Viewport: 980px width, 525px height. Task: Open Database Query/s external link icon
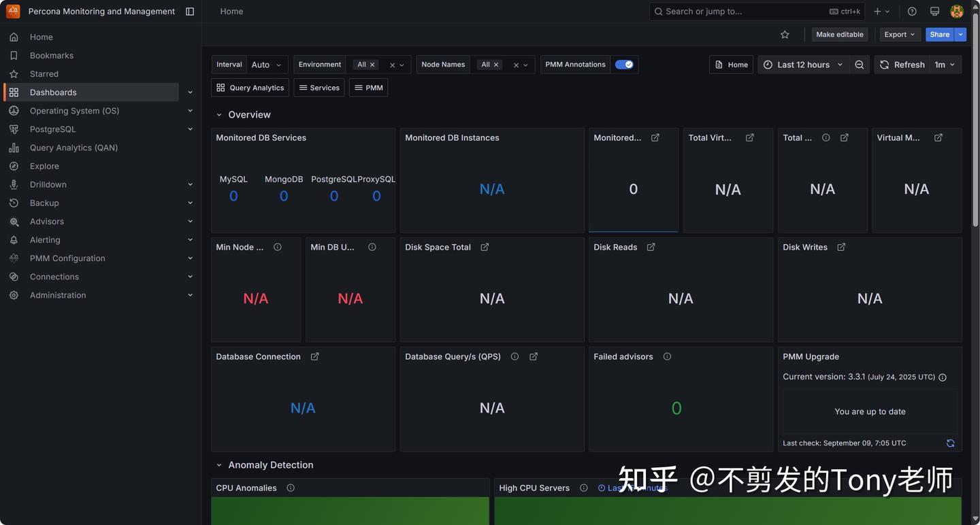pyautogui.click(x=534, y=356)
